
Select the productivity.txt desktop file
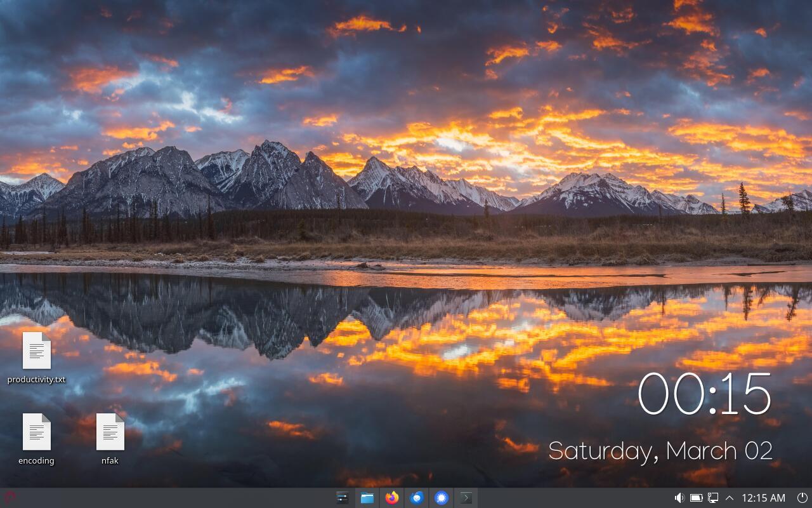(37, 358)
